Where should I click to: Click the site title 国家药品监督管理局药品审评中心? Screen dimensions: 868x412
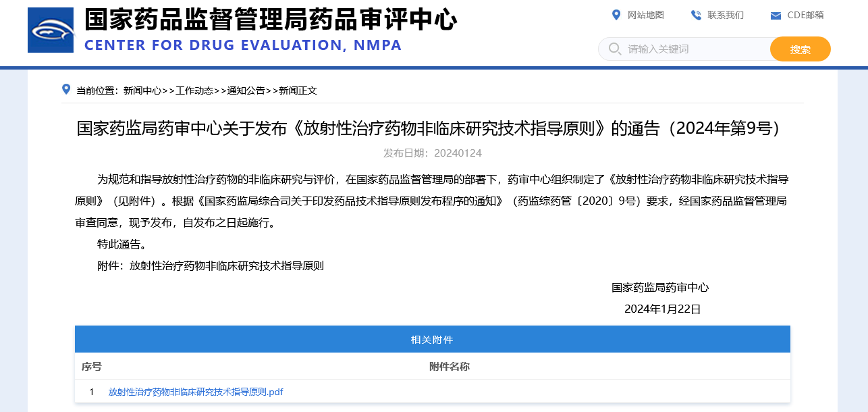coord(271,20)
